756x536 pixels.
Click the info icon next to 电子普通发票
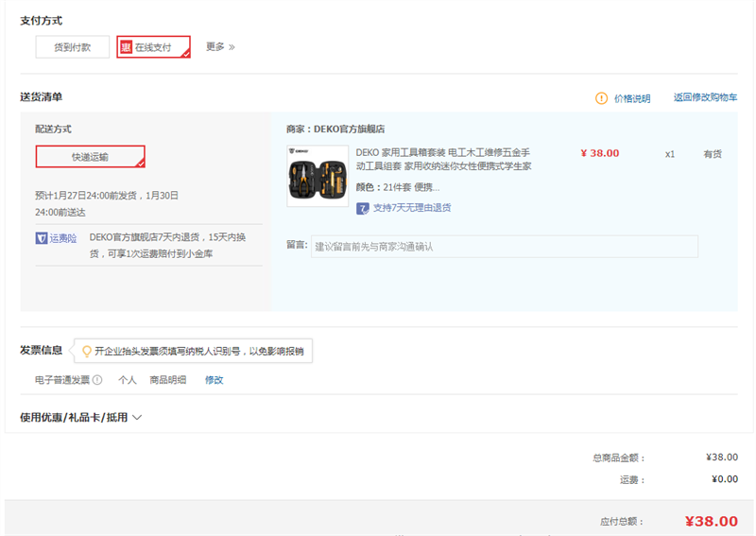pyautogui.click(x=97, y=380)
